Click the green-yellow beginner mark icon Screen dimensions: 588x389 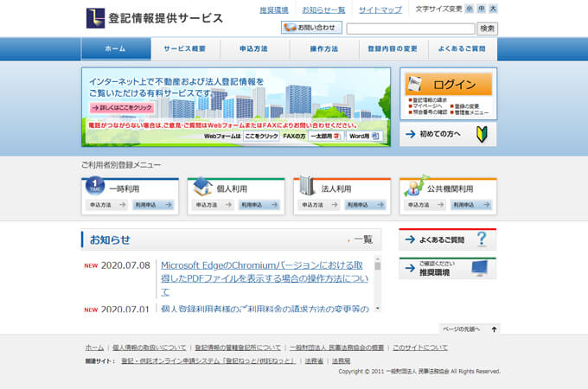482,134
